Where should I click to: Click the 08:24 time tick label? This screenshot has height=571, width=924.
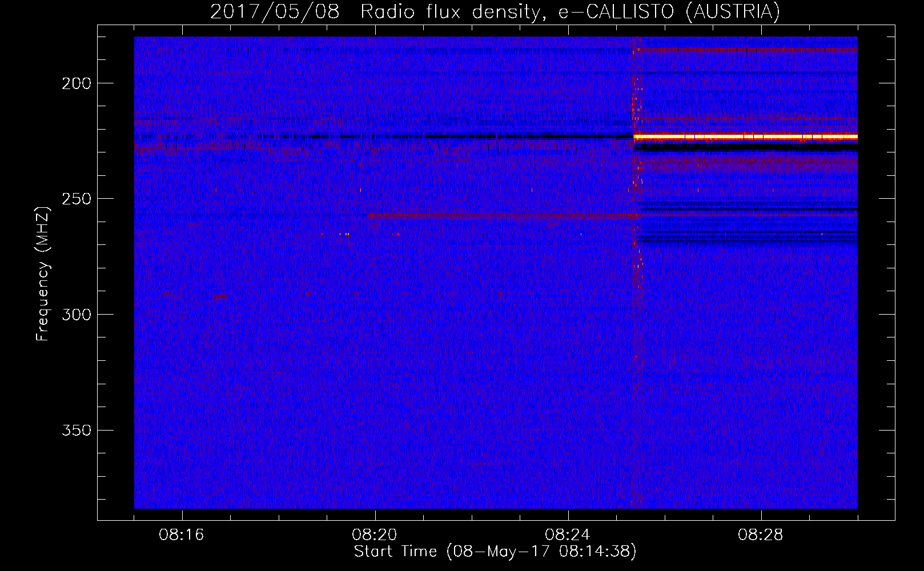(568, 535)
